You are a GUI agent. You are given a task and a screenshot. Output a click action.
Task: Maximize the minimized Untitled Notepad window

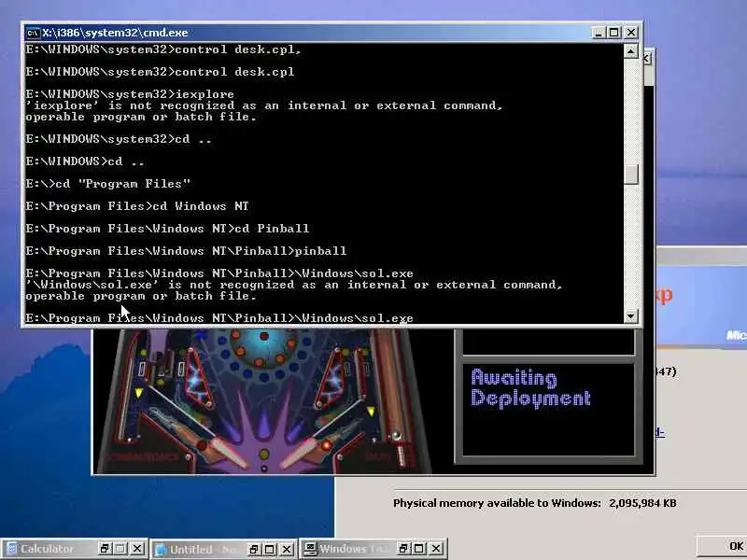[270, 550]
